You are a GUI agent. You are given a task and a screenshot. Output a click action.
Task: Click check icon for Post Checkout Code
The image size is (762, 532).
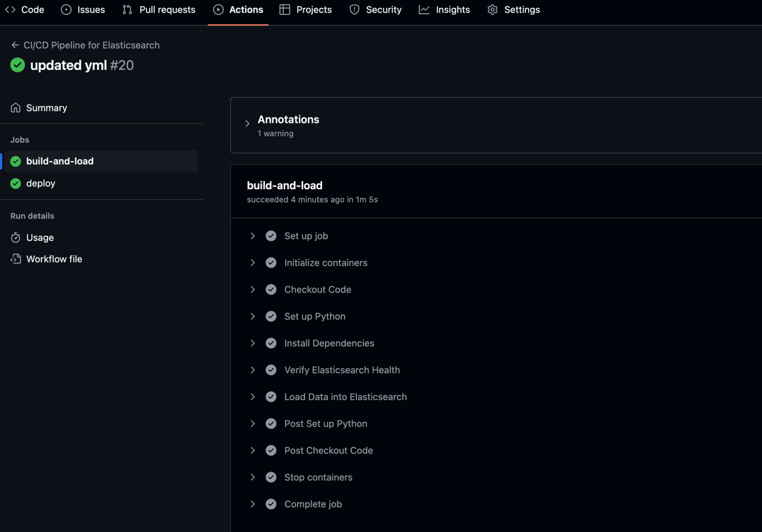[x=271, y=450]
